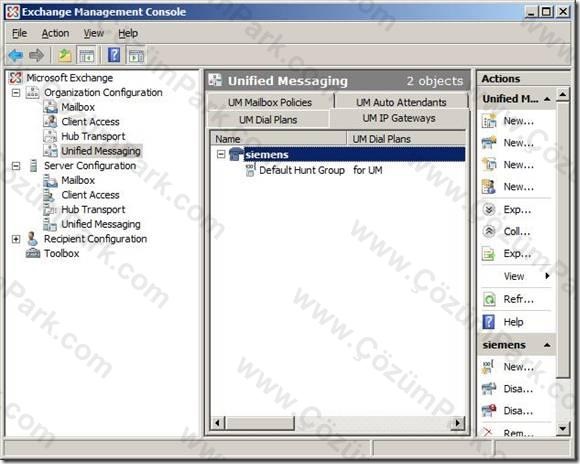
Task: Click the horizontal scrollbar thumb
Action: coord(260,423)
